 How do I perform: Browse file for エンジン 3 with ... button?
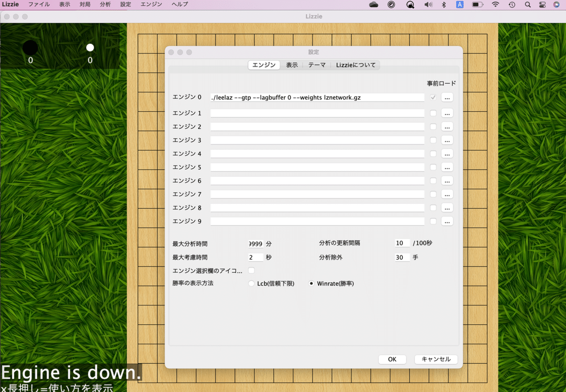[447, 140]
